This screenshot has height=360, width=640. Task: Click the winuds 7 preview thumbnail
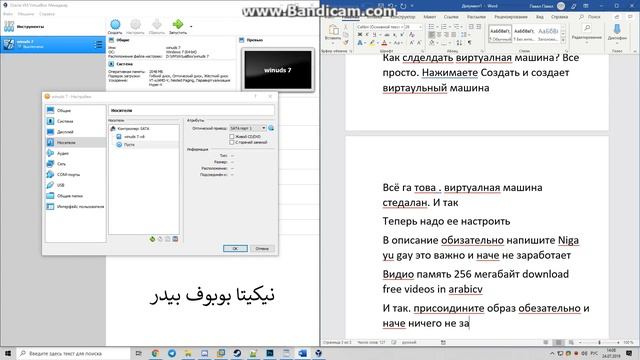click(278, 70)
